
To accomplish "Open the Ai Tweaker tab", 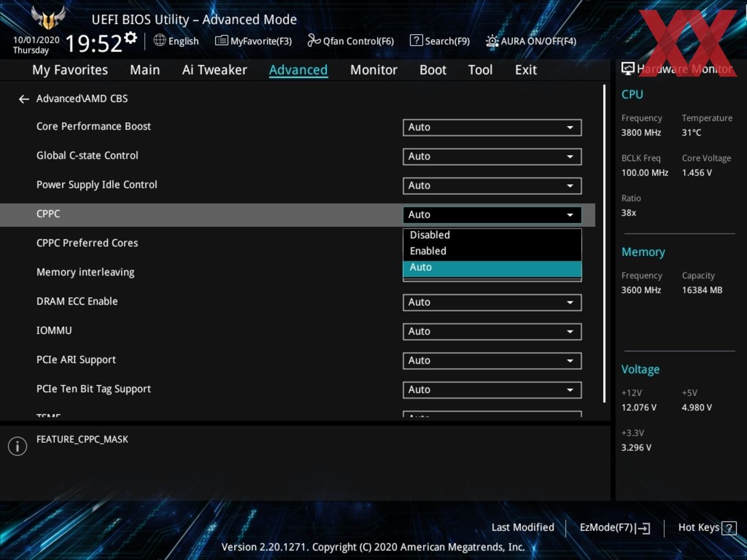I will [215, 70].
